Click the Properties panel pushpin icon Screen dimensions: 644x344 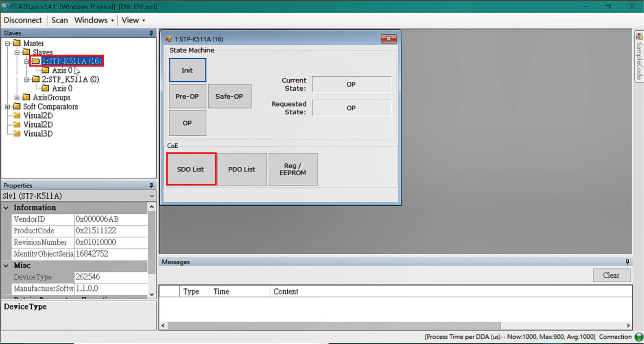pos(151,185)
